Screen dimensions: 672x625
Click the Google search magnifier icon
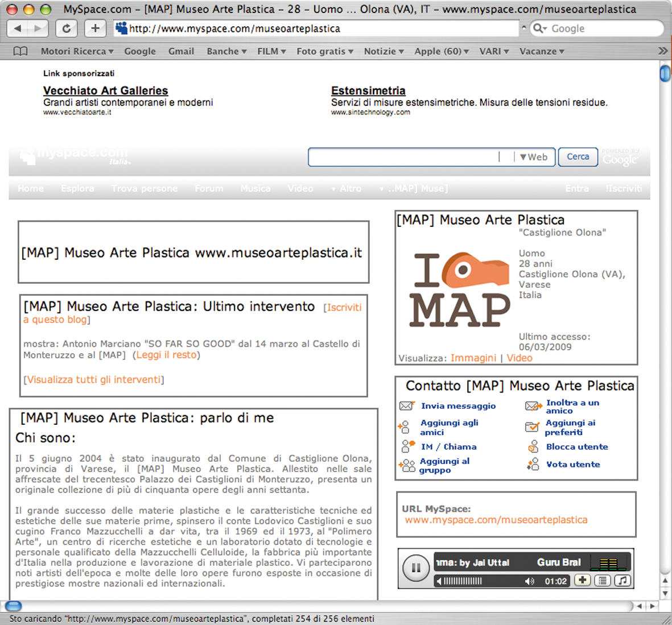pos(539,28)
